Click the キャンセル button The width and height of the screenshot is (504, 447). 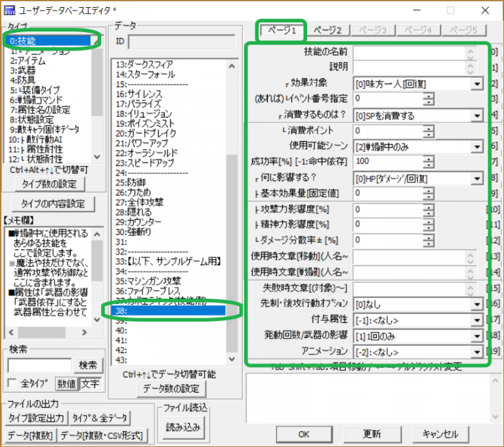click(x=440, y=434)
